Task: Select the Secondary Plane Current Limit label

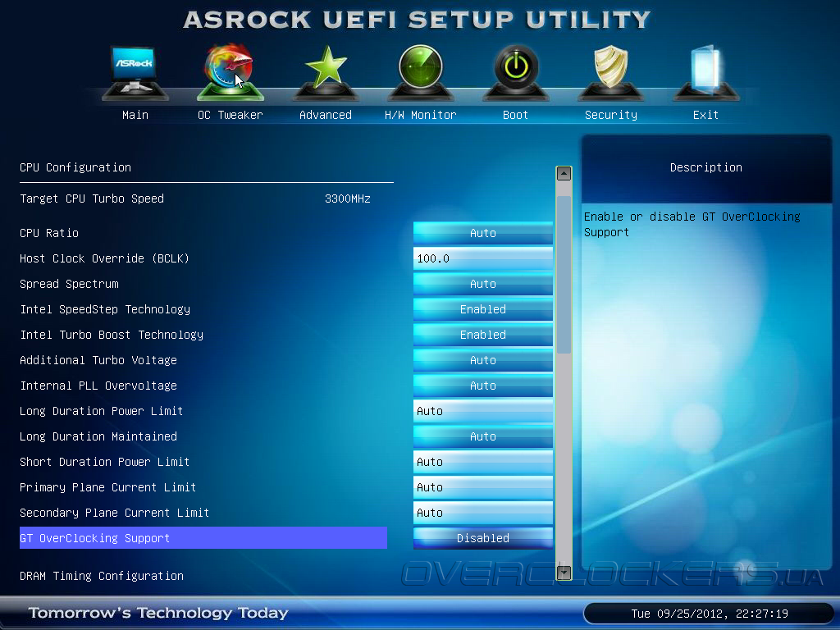Action: [x=114, y=514]
